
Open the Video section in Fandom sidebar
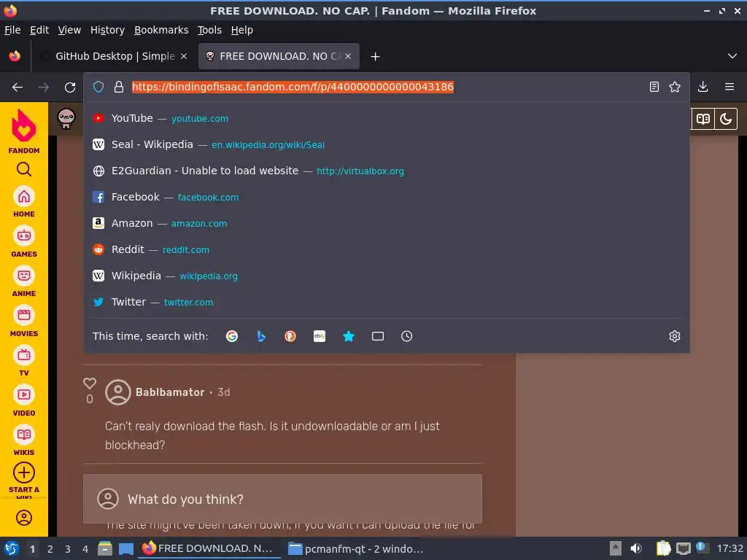[24, 402]
